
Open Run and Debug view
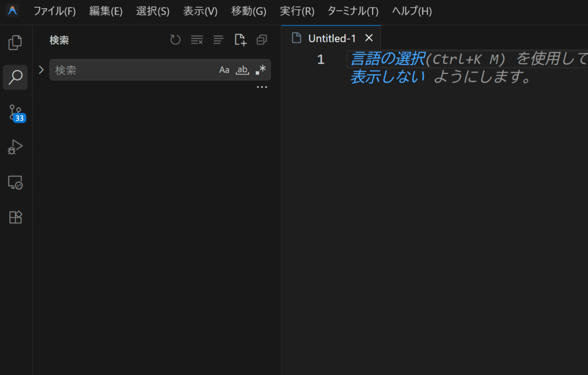pos(15,147)
